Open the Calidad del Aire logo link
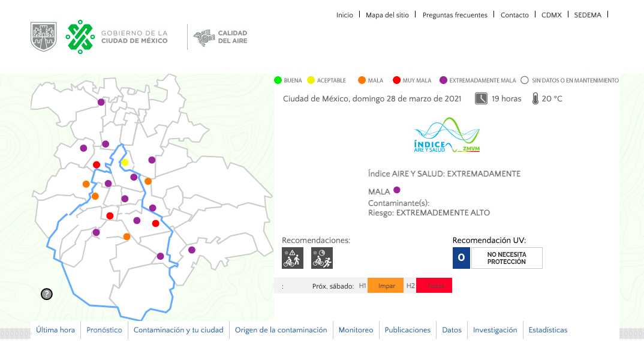The image size is (644, 342). [220, 37]
